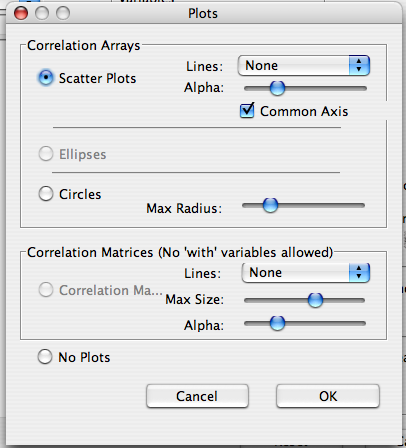Click the Ellipses radio button

[x=46, y=154]
